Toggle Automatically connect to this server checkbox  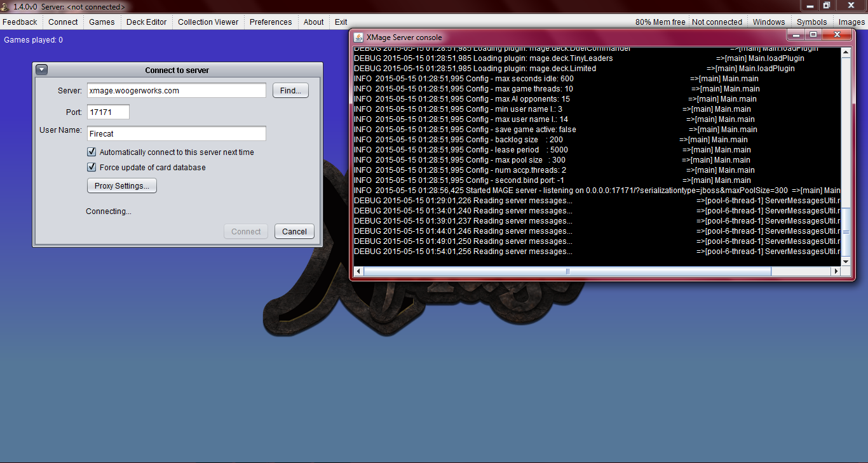(92, 152)
